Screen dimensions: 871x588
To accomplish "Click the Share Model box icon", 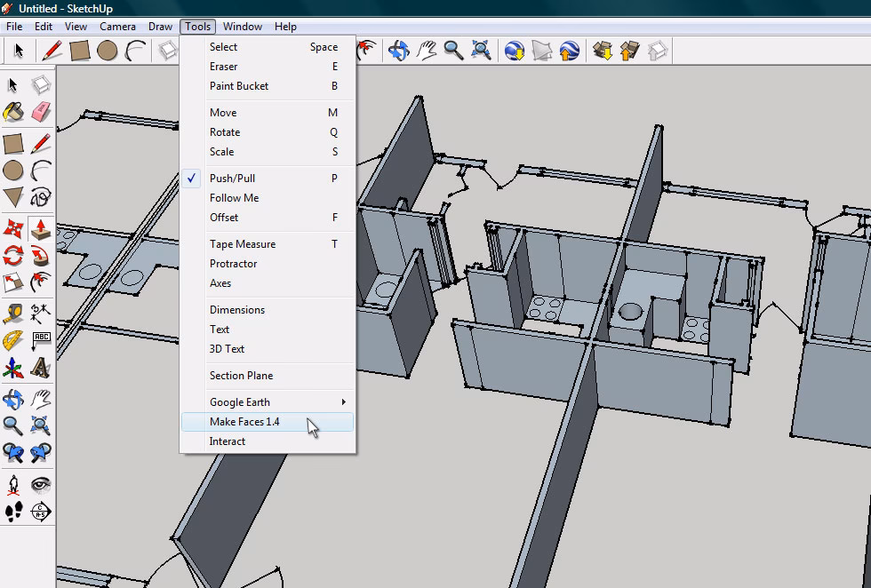I will (x=630, y=50).
